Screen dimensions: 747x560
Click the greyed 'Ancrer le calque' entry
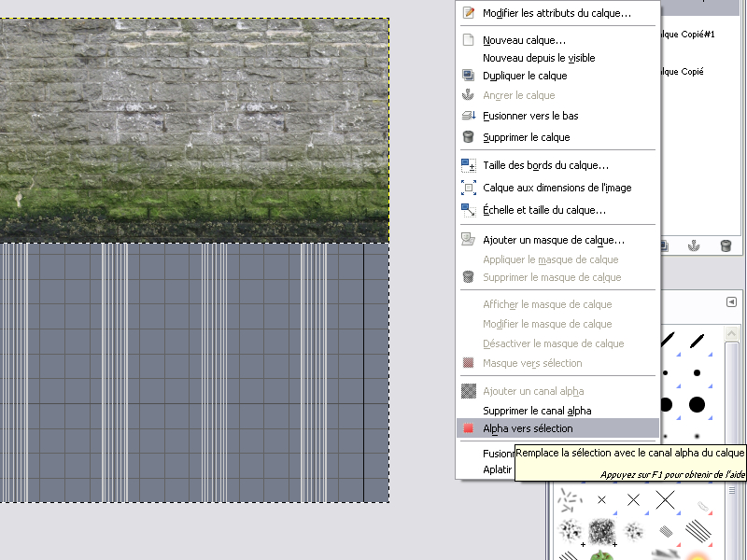pos(557,95)
